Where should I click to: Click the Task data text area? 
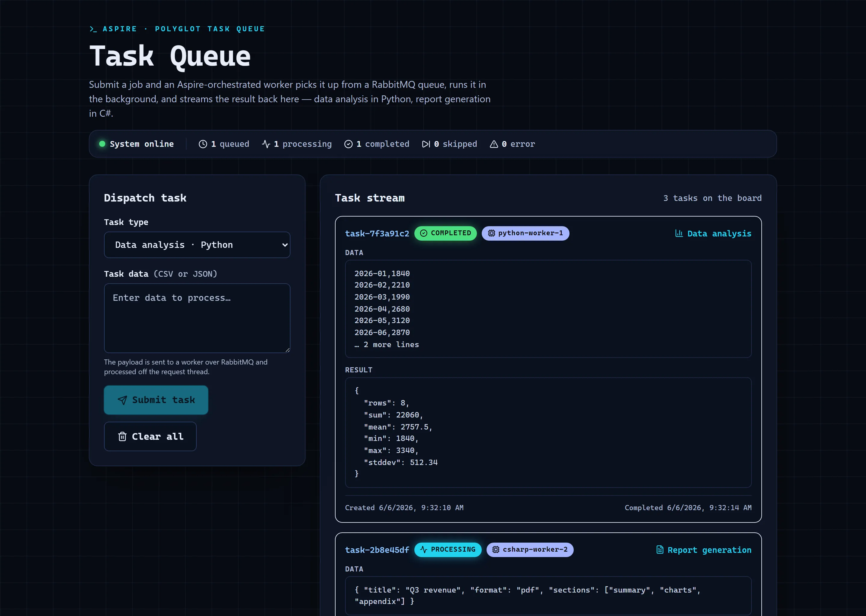click(197, 318)
